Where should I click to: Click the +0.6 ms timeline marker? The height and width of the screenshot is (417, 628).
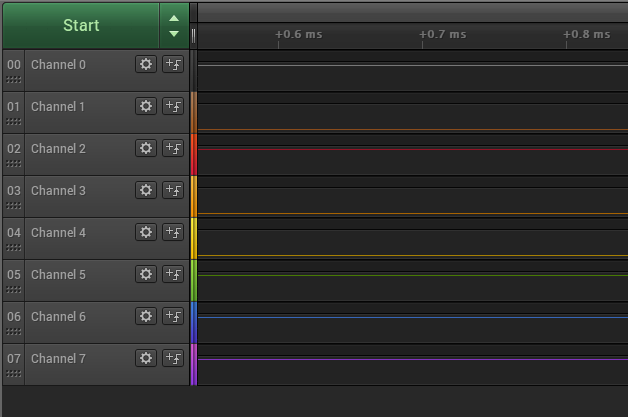(299, 35)
